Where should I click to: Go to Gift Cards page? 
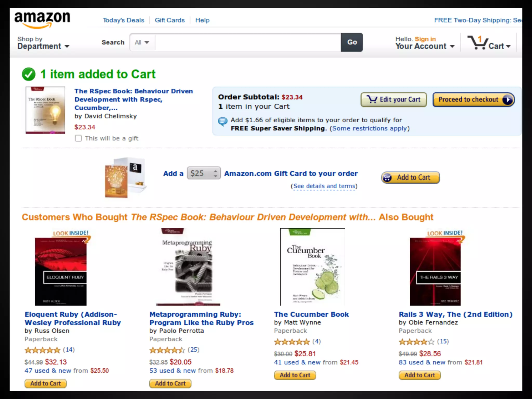170,20
